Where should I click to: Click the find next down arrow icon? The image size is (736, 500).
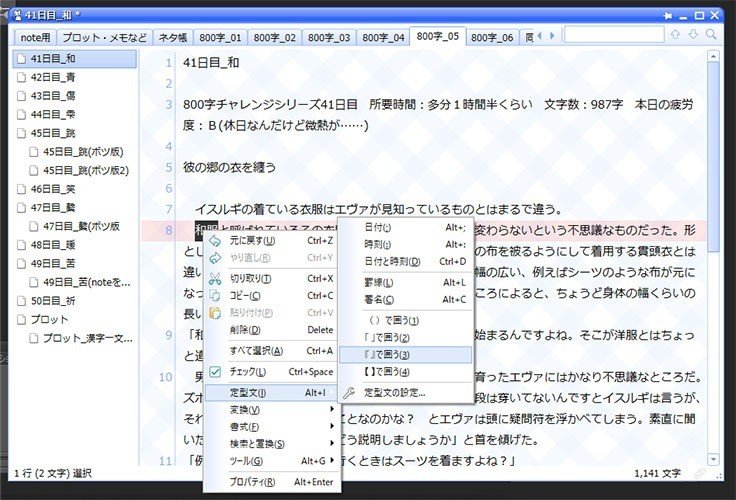click(693, 34)
